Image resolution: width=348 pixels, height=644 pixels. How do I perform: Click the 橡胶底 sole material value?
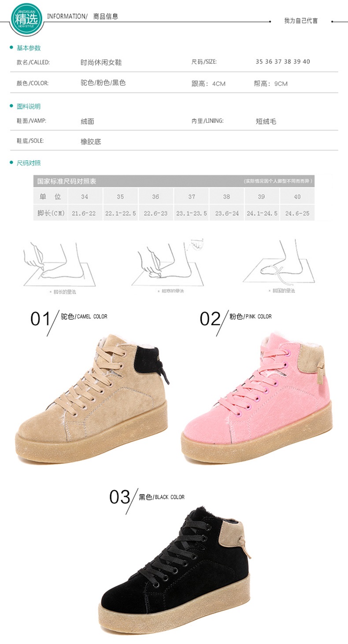coord(91,142)
